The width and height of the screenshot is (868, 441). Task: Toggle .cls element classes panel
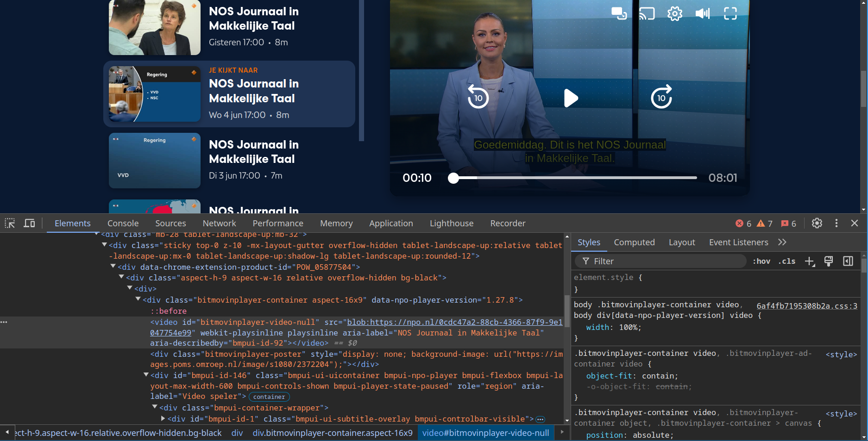pyautogui.click(x=787, y=261)
